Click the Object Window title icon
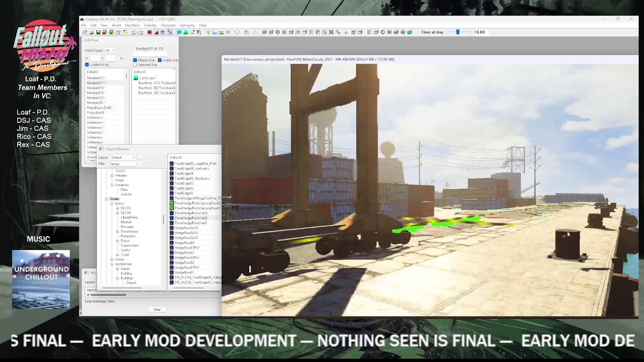The height and width of the screenshot is (362, 644). pos(101,149)
